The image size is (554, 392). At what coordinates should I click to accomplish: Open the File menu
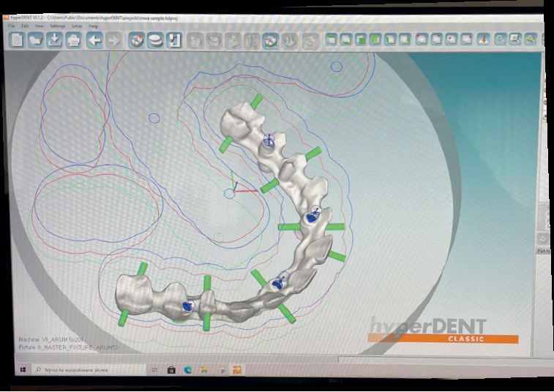click(12, 26)
